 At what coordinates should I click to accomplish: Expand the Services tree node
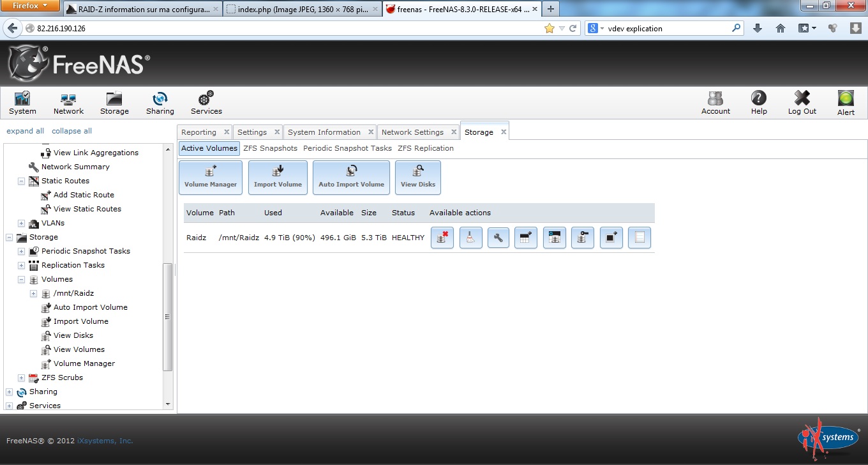[9, 406]
